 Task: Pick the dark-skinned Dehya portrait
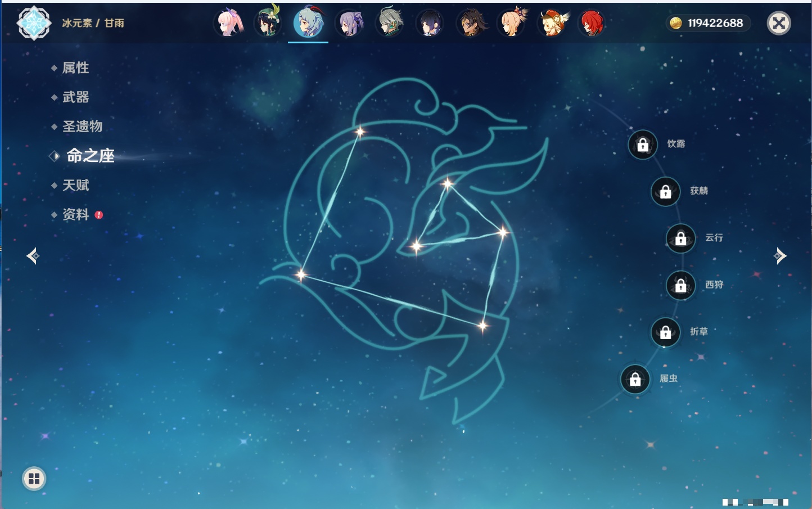click(x=471, y=23)
